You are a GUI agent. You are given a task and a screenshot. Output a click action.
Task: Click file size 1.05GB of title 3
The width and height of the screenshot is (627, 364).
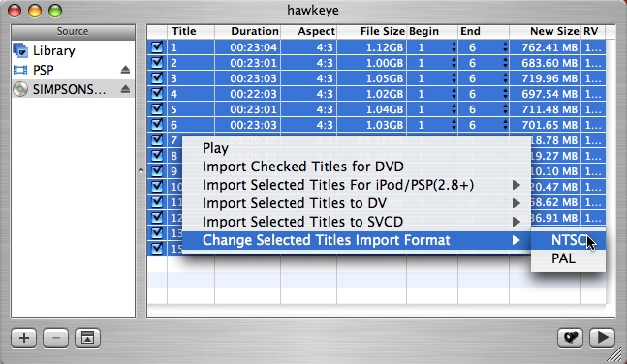click(x=385, y=78)
